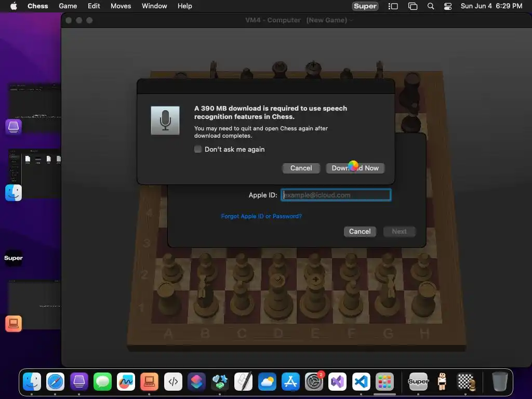Click the Super menu bar extra

click(365, 6)
